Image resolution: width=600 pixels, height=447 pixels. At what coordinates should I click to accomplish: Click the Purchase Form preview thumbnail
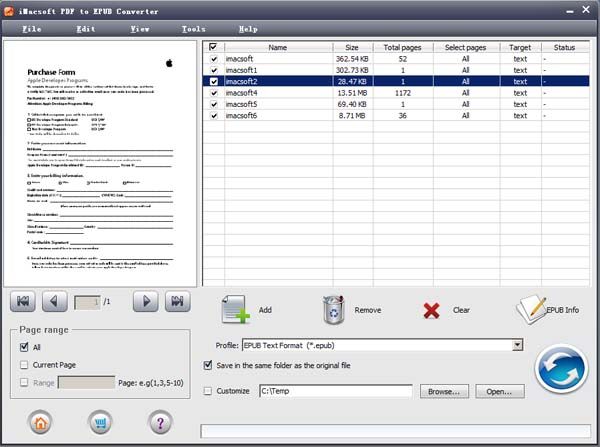(x=100, y=163)
